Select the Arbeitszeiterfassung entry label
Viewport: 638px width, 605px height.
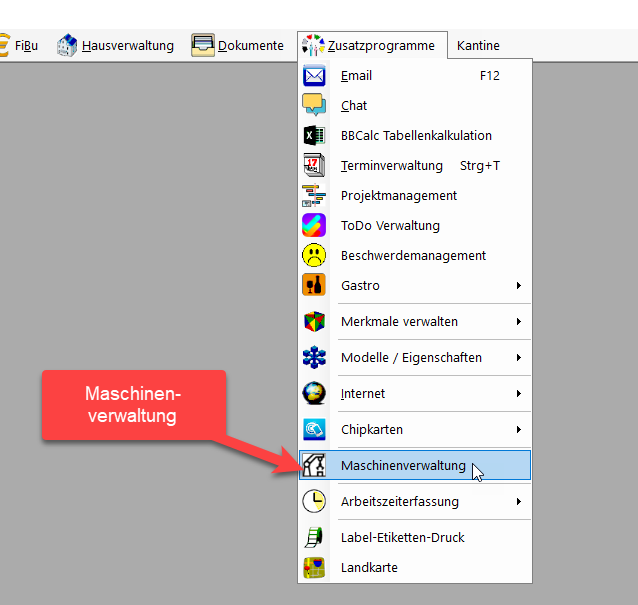tap(400, 502)
